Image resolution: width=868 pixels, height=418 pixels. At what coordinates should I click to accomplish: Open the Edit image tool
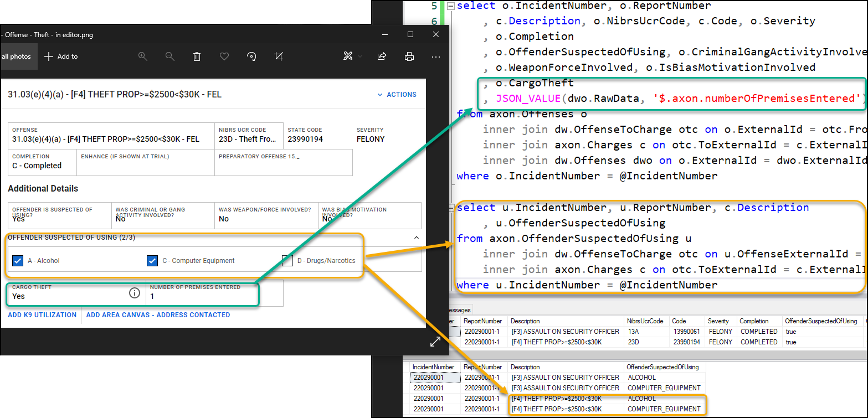348,56
